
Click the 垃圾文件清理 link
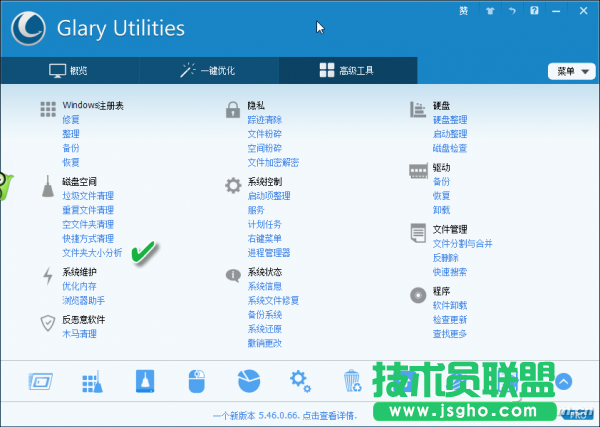pos(88,196)
